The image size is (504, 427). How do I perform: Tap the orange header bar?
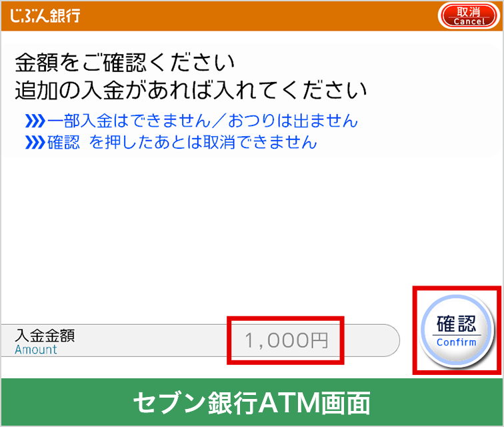252,16
